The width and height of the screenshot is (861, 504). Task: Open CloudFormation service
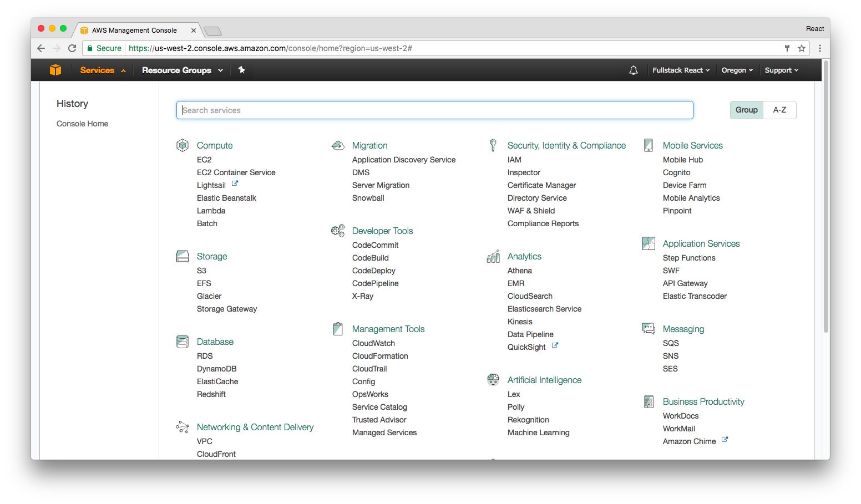click(x=380, y=356)
